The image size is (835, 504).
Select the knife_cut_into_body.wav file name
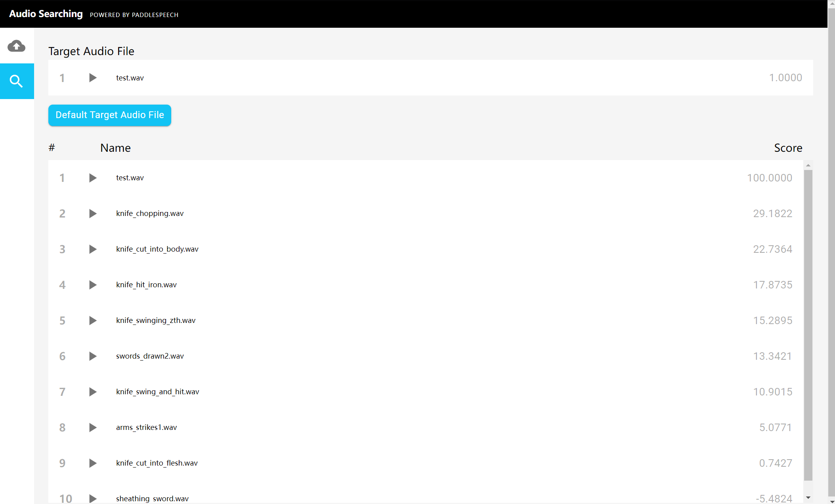click(157, 249)
